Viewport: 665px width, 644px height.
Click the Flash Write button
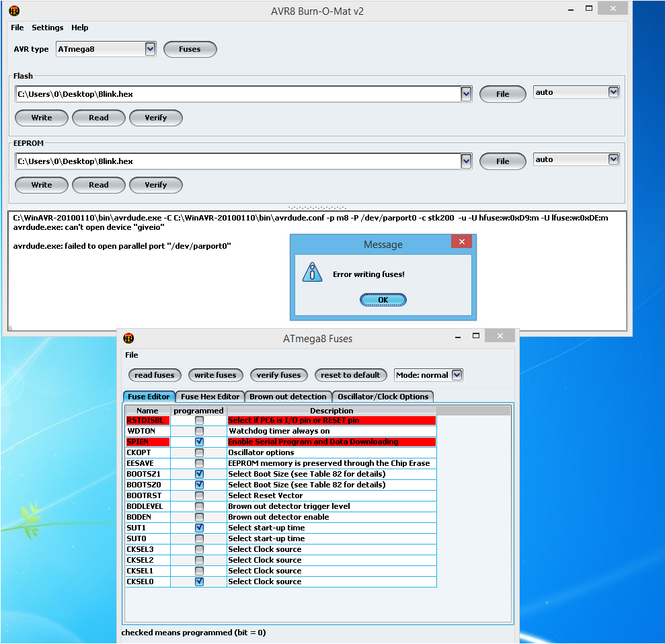coord(42,118)
